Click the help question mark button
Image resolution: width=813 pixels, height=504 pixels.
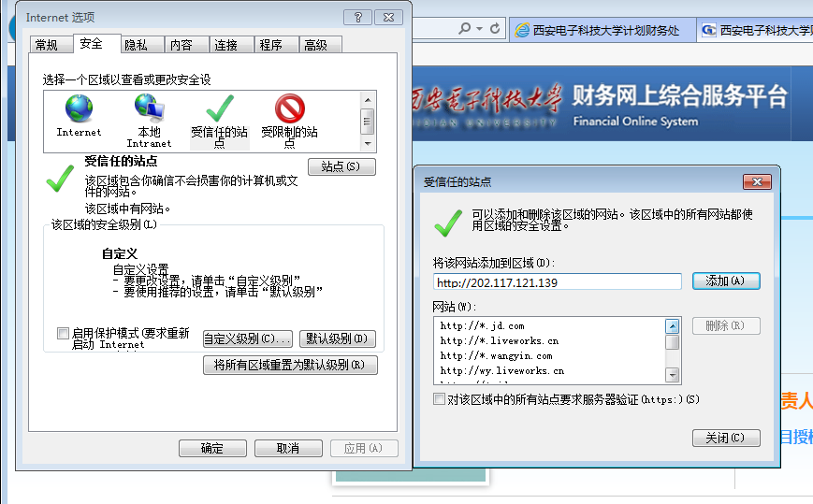click(x=356, y=18)
